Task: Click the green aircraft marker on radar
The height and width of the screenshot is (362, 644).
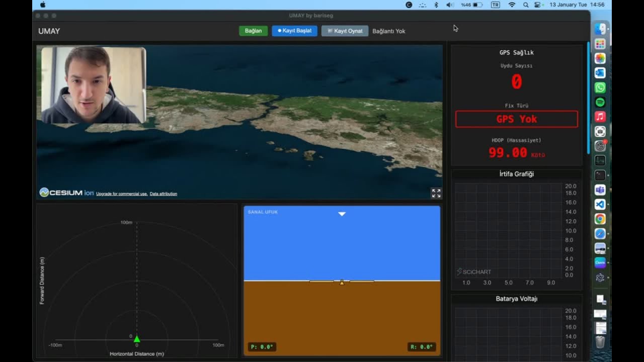Action: tap(137, 339)
